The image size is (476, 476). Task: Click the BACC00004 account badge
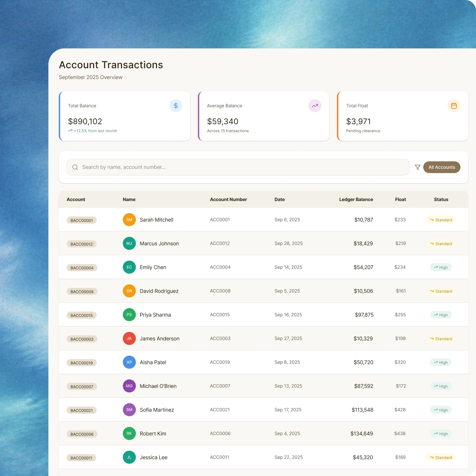click(82, 268)
